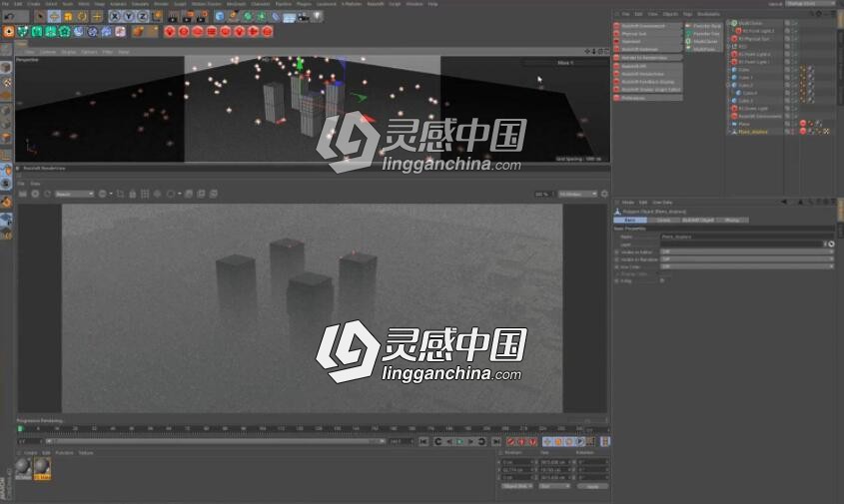The height and width of the screenshot is (504, 844).
Task: Open the Fit Window dropdown in RenderView
Action: [x=577, y=194]
